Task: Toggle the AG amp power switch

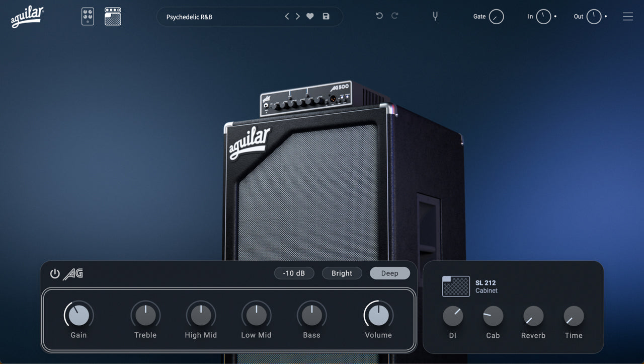Action: coord(54,273)
